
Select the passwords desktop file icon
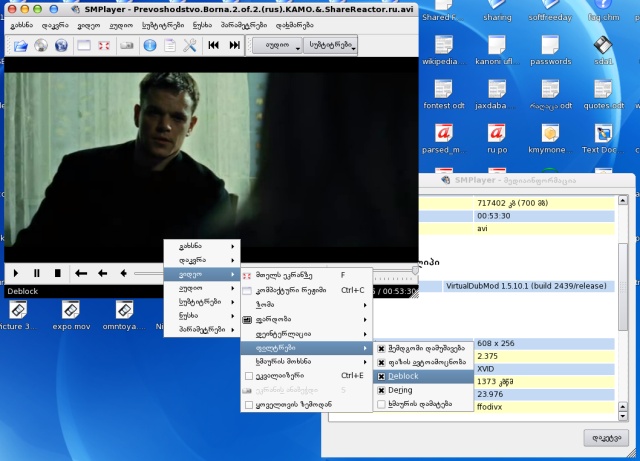pyautogui.click(x=550, y=50)
